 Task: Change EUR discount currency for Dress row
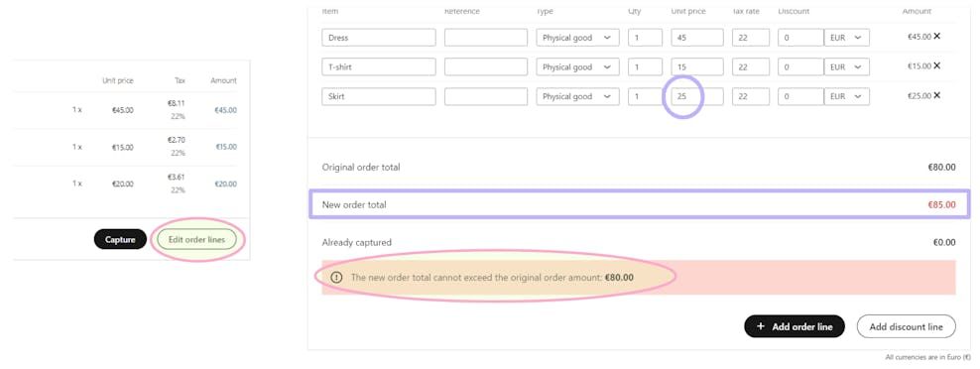[x=846, y=38]
